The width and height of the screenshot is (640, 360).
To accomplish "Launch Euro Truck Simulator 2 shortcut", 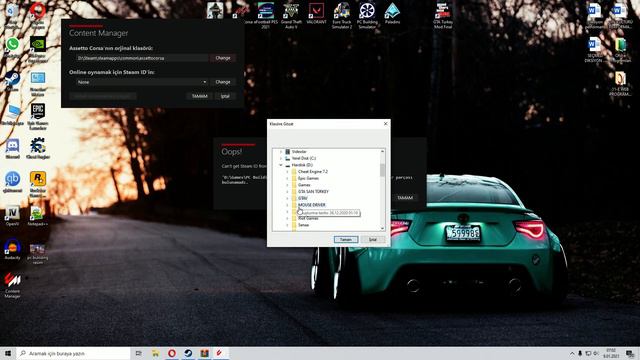I will click(342, 16).
